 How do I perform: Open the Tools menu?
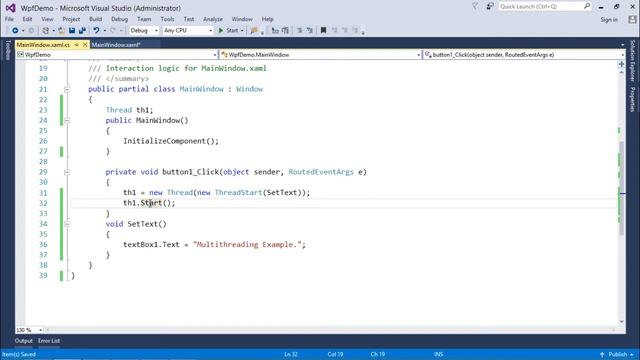167,19
